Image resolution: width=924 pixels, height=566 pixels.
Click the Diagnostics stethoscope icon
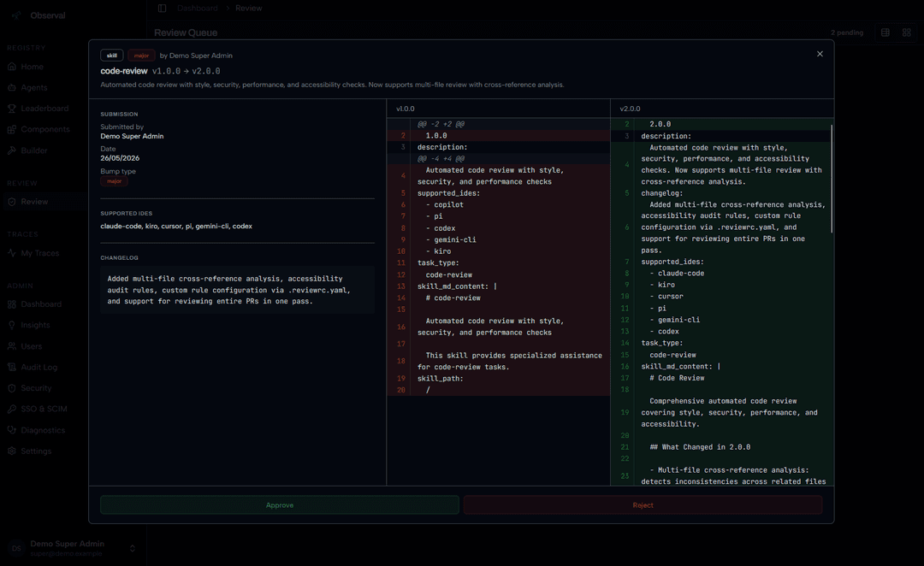click(x=12, y=430)
